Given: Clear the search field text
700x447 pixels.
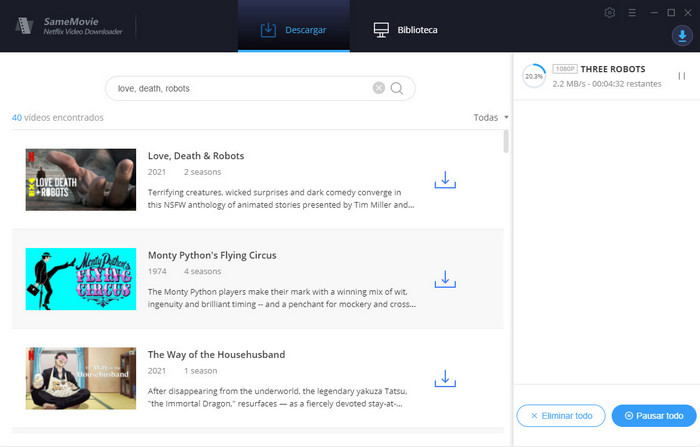Looking at the screenshot, I should [379, 88].
